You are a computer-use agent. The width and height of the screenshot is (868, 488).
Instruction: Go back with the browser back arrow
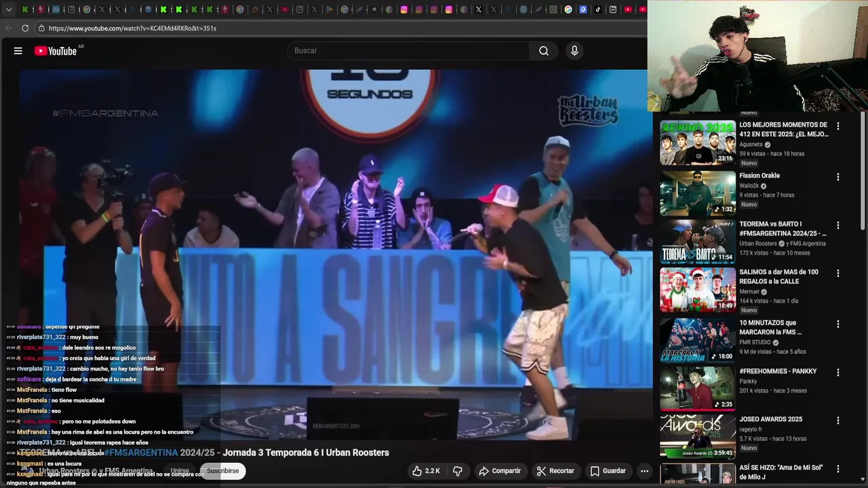tap(9, 28)
